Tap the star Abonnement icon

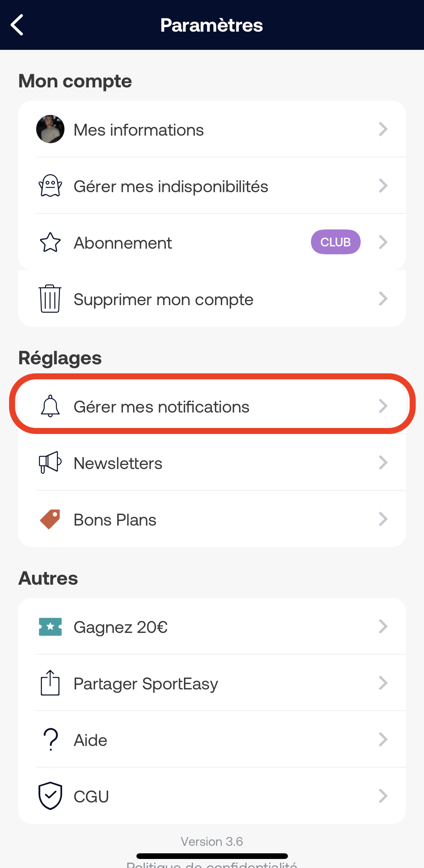tap(50, 242)
